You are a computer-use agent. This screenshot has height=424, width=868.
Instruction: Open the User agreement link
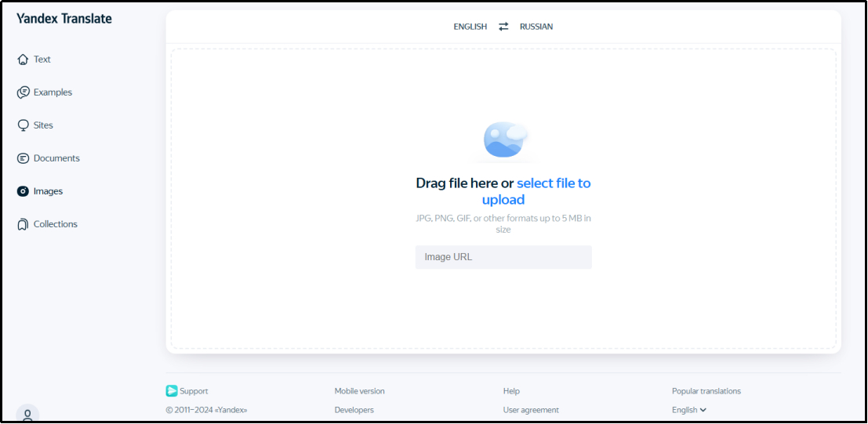point(531,410)
